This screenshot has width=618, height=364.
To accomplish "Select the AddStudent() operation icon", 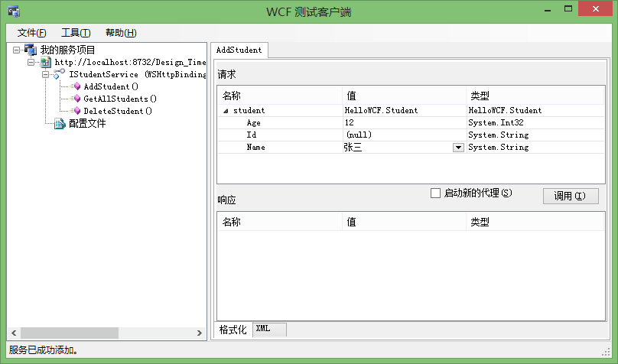I will [76, 86].
